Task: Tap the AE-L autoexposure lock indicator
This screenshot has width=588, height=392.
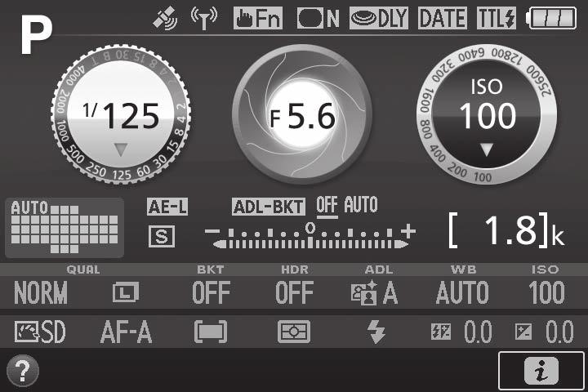Action: (x=167, y=207)
